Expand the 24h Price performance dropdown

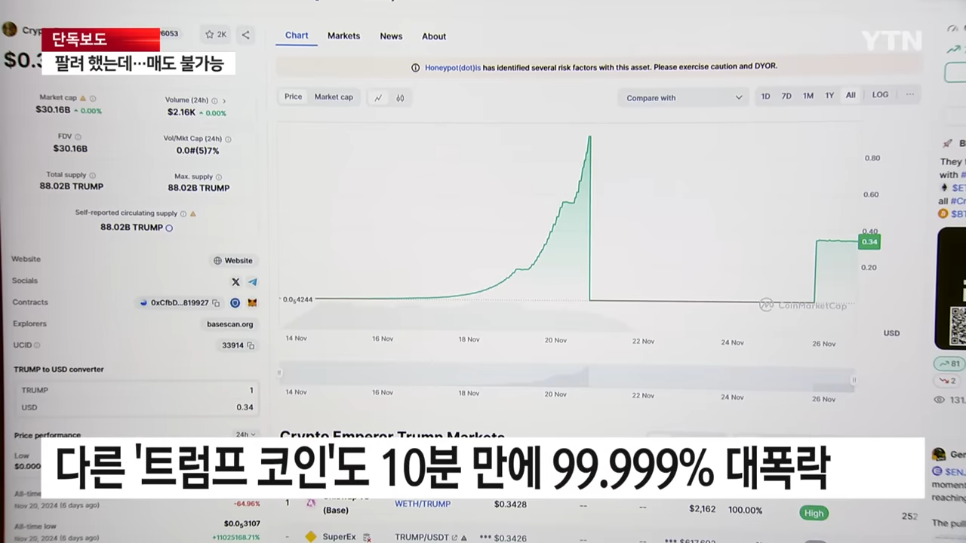pyautogui.click(x=245, y=435)
